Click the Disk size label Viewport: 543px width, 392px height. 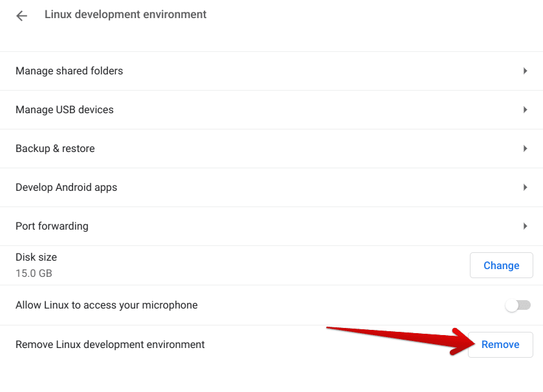click(x=36, y=257)
